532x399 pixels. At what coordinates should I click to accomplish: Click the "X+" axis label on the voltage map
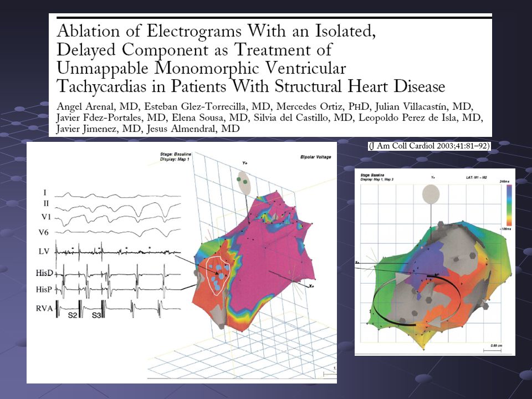click(x=312, y=287)
